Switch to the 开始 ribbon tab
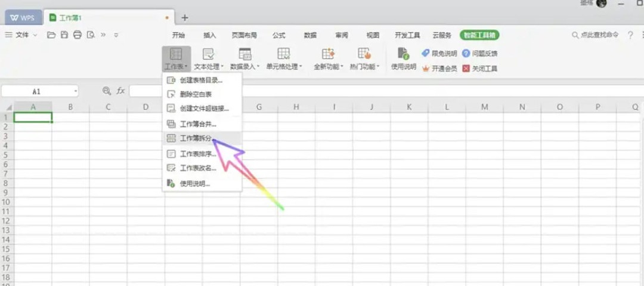644x286 pixels. point(178,35)
